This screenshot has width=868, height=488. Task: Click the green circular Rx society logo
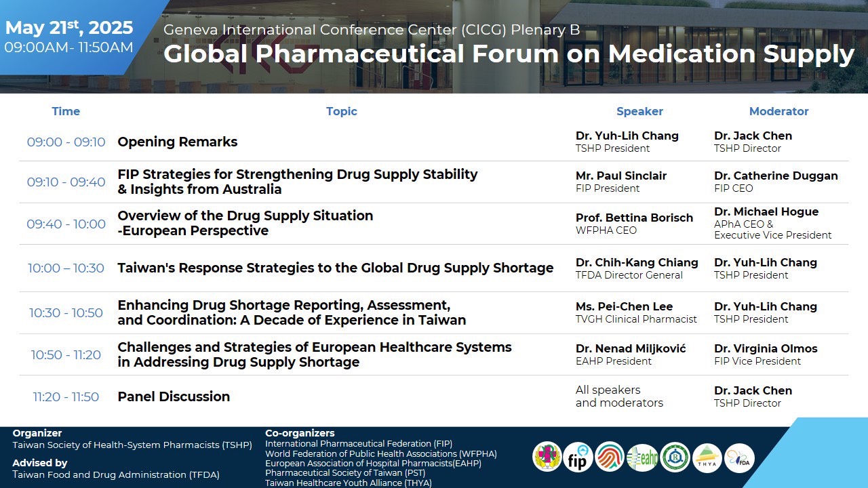click(x=675, y=457)
